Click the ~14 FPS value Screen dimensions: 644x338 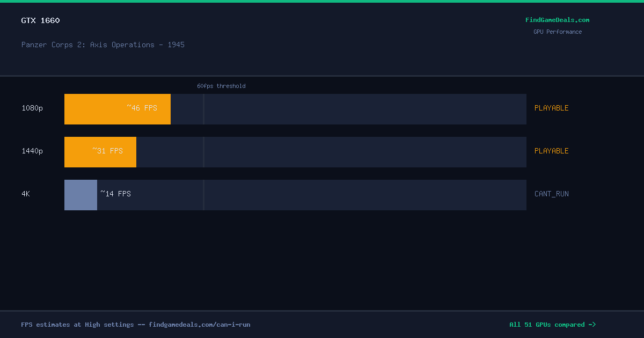pos(115,194)
